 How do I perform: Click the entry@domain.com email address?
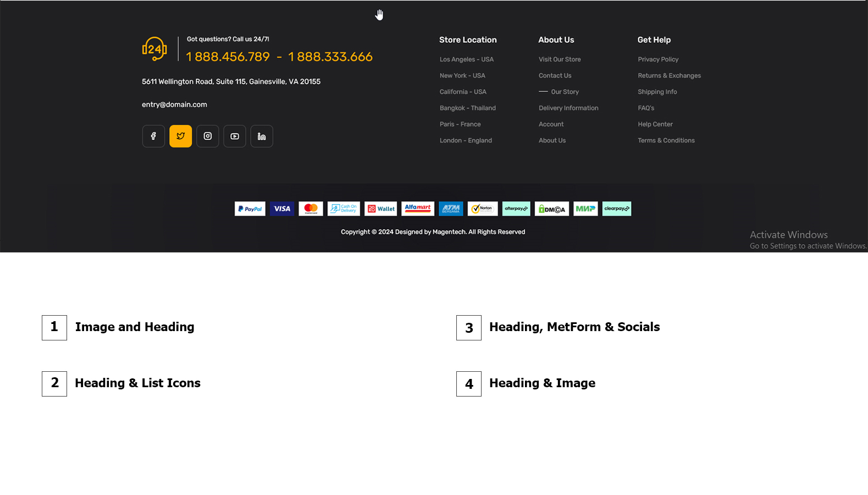tap(174, 105)
